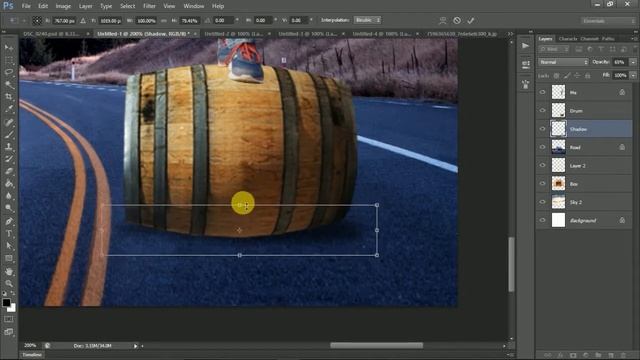Screen dimensions: 640x360
Task: Select the Move tool
Action: [9, 48]
